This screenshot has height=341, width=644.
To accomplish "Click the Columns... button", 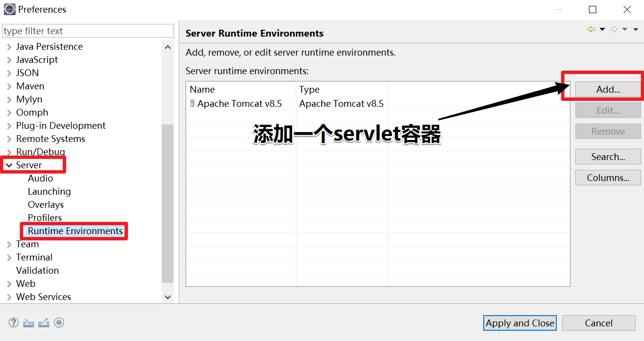I will point(608,178).
